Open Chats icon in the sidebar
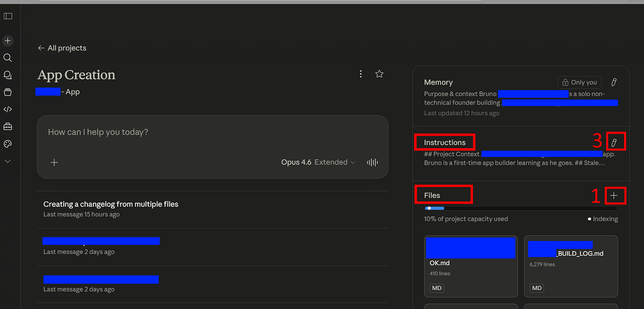This screenshot has height=309, width=644. click(8, 75)
